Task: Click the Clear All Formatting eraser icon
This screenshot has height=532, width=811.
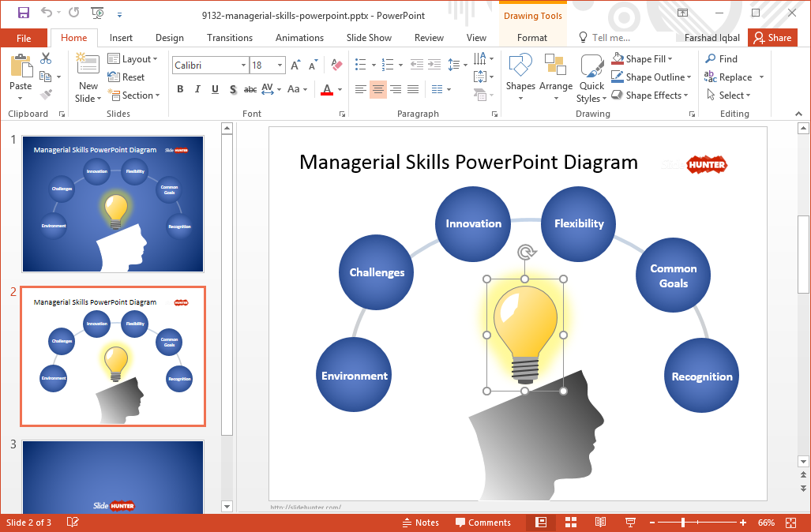Action: pos(336,66)
